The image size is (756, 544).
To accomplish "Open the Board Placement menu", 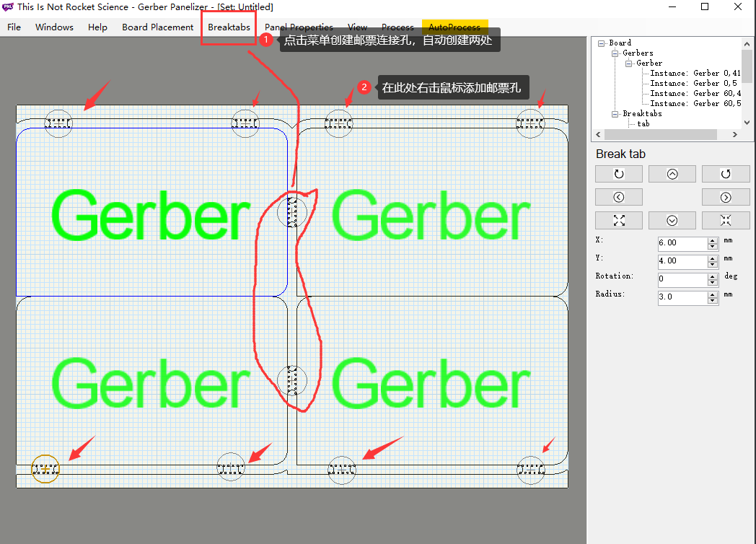I will pos(157,27).
